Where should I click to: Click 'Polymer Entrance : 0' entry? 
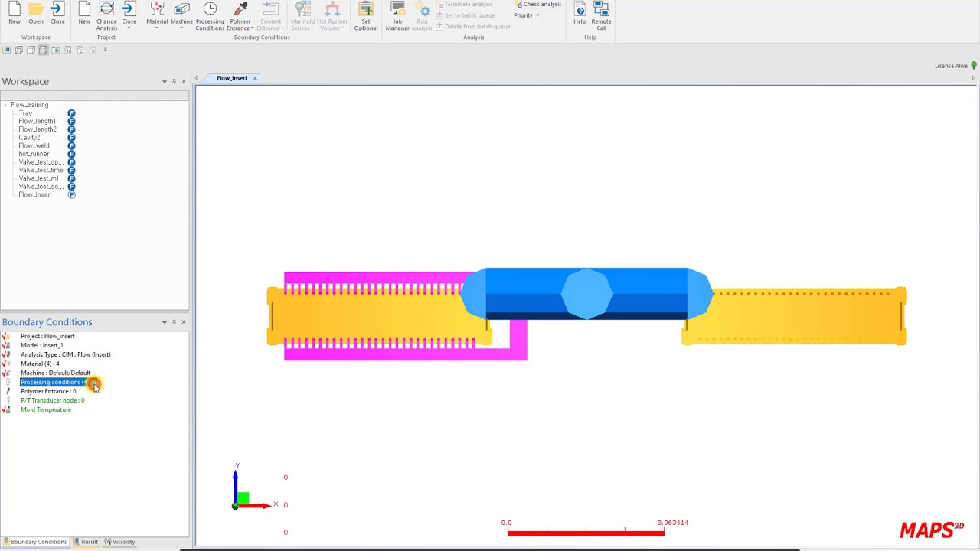click(x=48, y=391)
